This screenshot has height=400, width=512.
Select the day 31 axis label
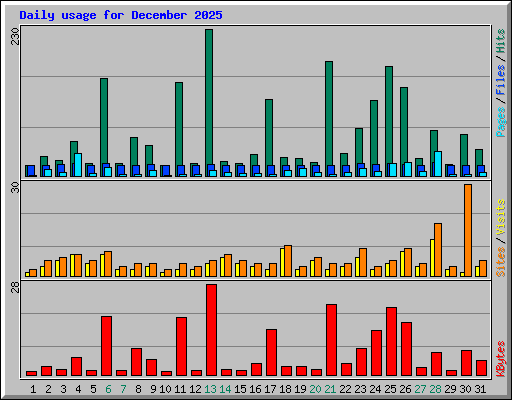coord(480,389)
